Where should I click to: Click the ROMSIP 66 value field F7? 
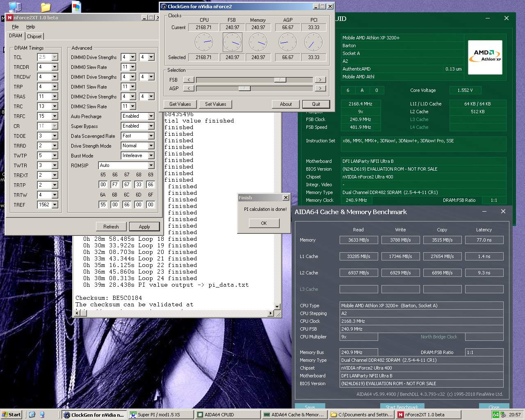click(115, 185)
